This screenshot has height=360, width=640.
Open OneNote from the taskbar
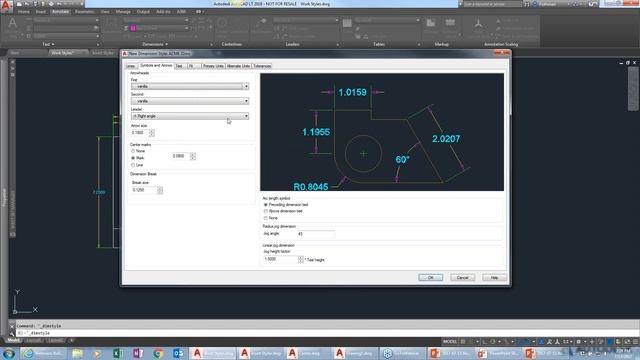click(x=138, y=353)
